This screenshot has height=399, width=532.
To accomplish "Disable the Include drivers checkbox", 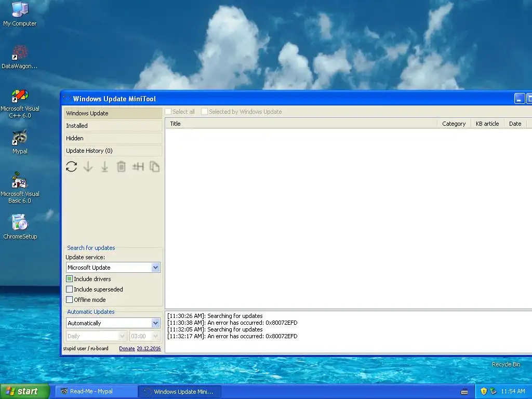I will tap(69, 279).
